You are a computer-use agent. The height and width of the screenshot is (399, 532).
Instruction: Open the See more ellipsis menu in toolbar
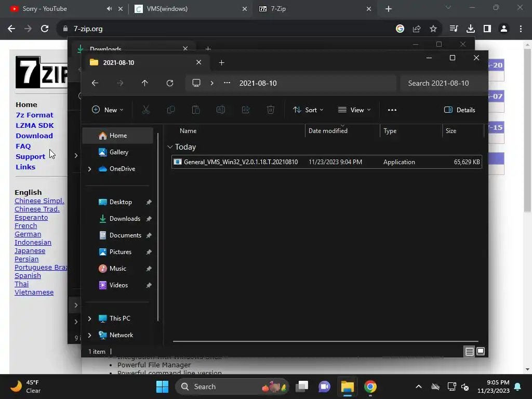(392, 110)
